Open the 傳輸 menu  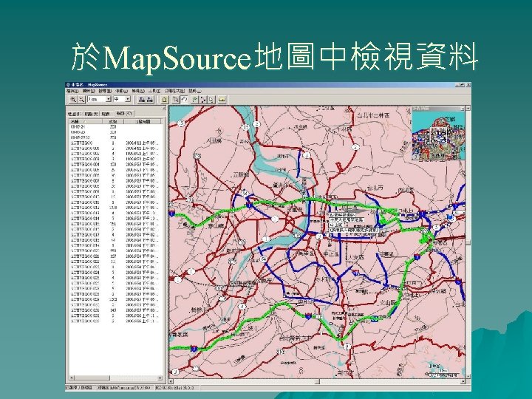[121, 91]
